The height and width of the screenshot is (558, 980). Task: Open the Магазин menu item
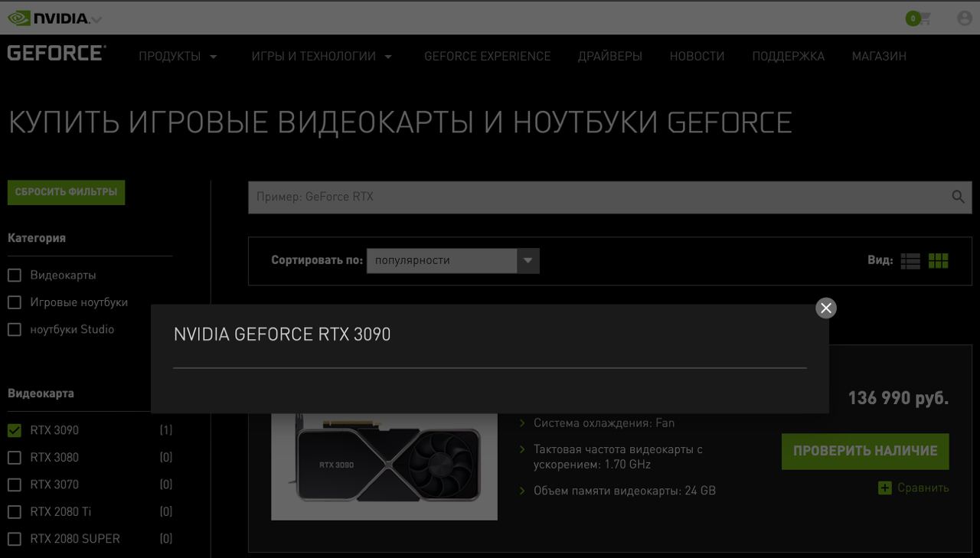(x=879, y=56)
